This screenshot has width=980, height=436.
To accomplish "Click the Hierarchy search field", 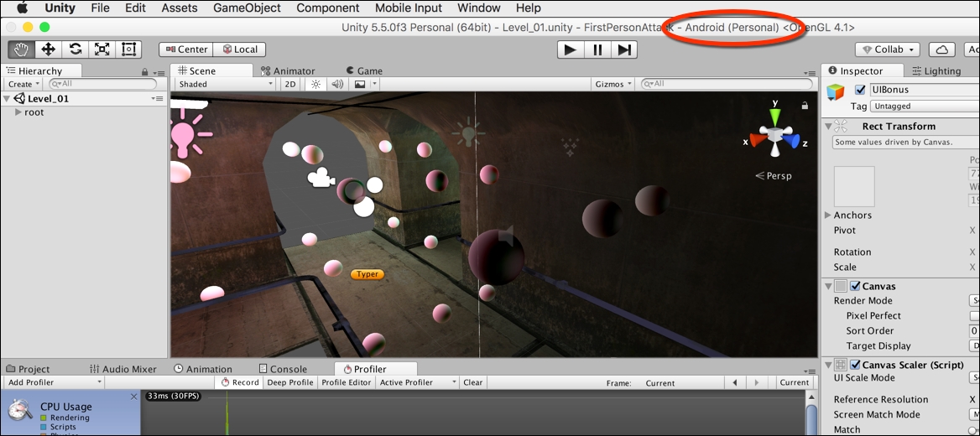I will tap(103, 84).
